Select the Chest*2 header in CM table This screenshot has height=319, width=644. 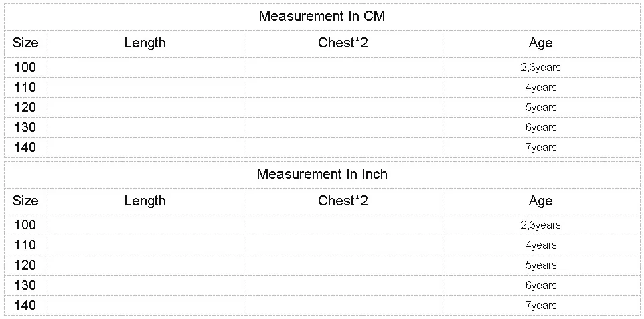click(x=343, y=43)
